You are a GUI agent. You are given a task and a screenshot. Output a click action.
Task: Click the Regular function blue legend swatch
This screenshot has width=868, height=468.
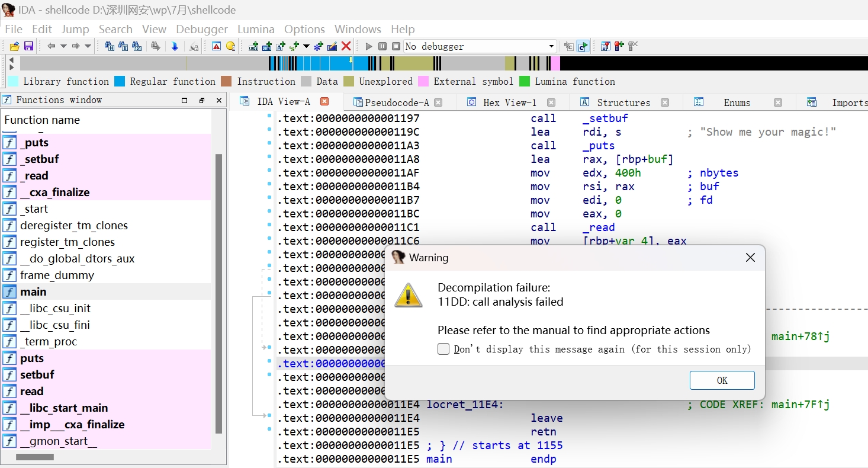pos(120,81)
